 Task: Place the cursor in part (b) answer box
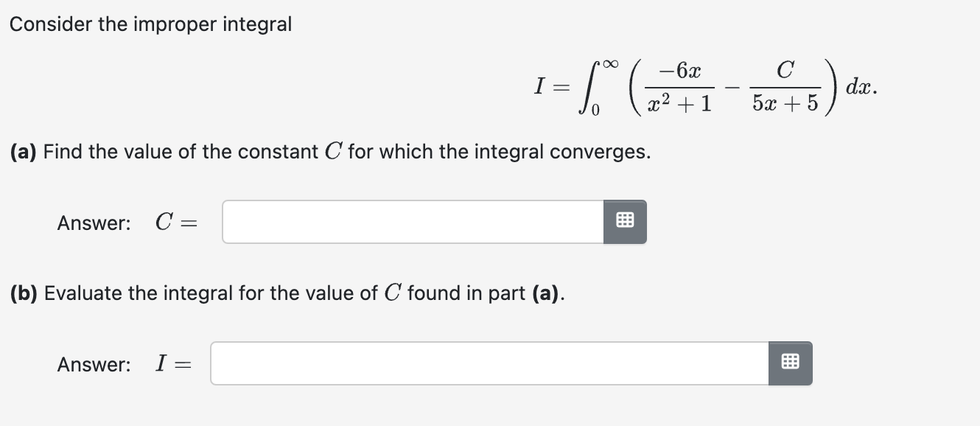(486, 363)
